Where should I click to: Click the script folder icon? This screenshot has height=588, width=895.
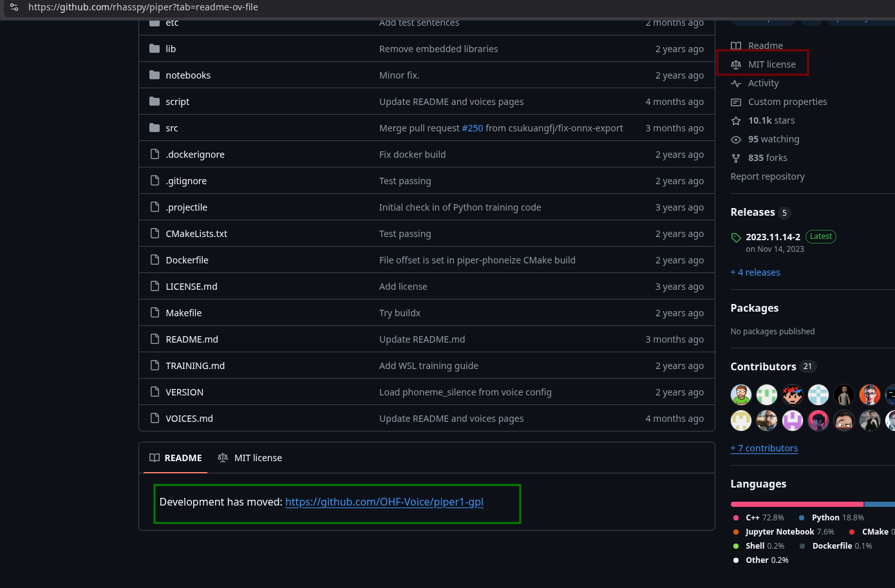pyautogui.click(x=155, y=102)
